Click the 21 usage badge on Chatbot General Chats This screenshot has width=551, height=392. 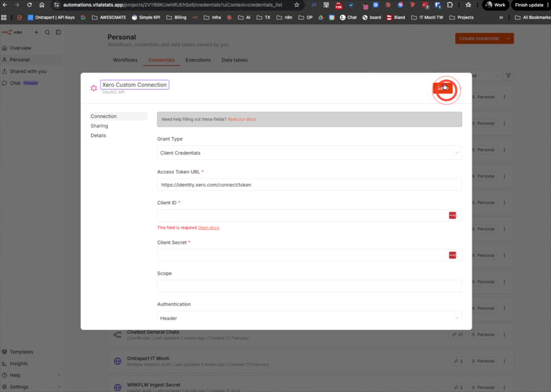[457, 335]
